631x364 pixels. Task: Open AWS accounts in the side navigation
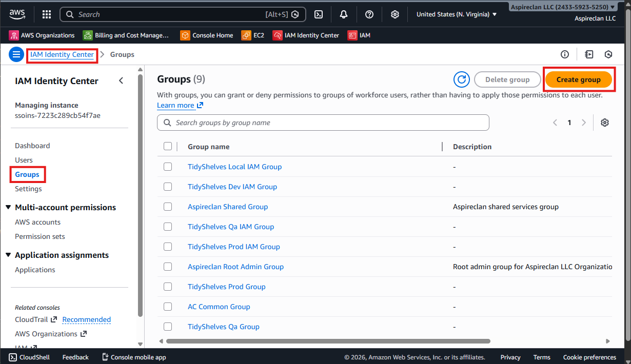pyautogui.click(x=37, y=222)
